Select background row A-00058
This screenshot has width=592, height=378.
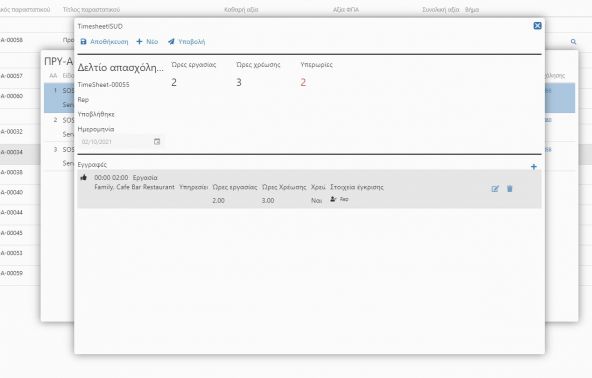click(12, 40)
